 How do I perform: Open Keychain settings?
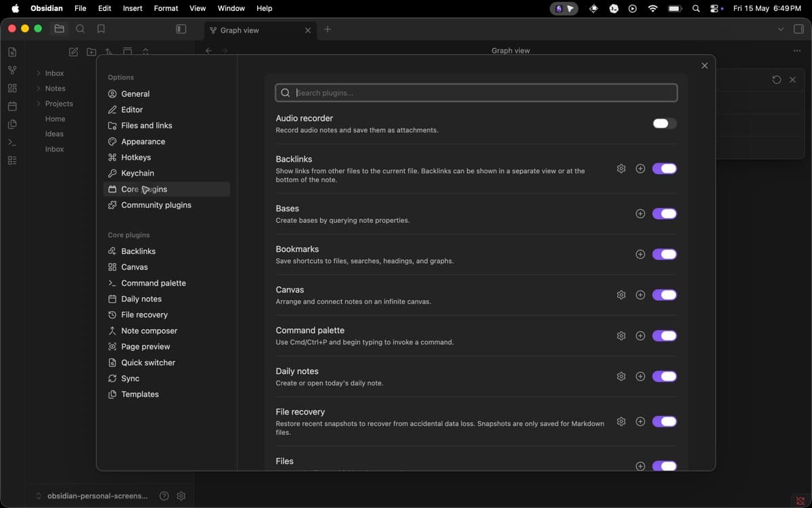pyautogui.click(x=166, y=173)
